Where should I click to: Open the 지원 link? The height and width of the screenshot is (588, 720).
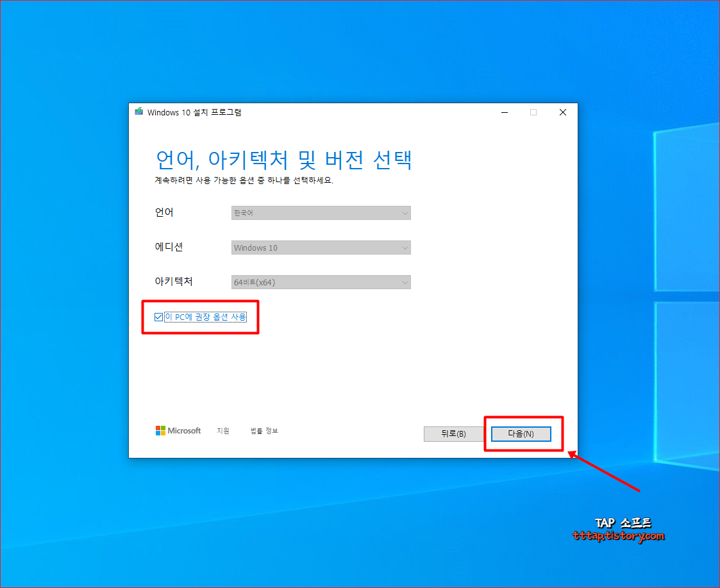pos(223,430)
